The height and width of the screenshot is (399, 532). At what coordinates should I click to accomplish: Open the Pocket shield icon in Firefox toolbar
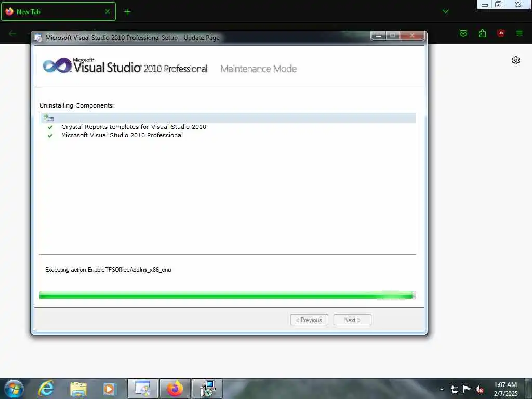point(463,33)
